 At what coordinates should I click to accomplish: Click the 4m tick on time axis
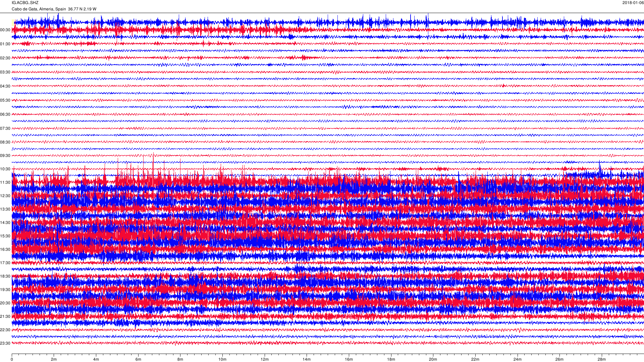point(96,359)
